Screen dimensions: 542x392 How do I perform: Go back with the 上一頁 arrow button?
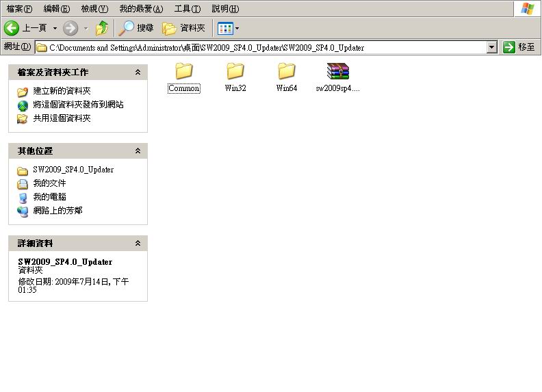pos(25,28)
